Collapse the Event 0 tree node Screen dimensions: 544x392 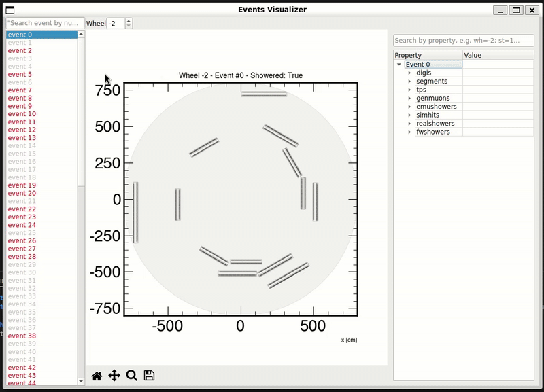399,65
